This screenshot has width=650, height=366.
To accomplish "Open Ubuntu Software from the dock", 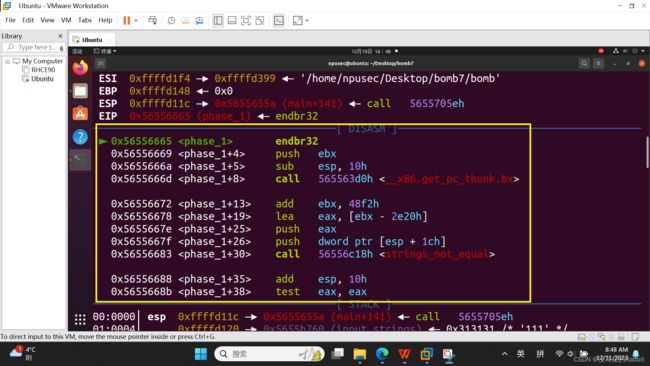I will coord(80,113).
